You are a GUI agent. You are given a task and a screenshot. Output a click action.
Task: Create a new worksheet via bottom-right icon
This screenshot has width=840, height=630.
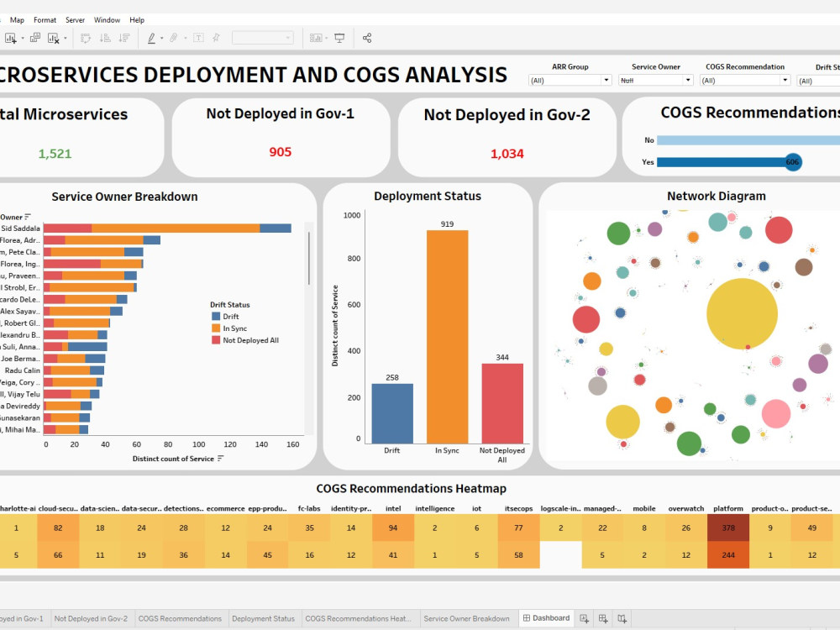click(x=585, y=620)
